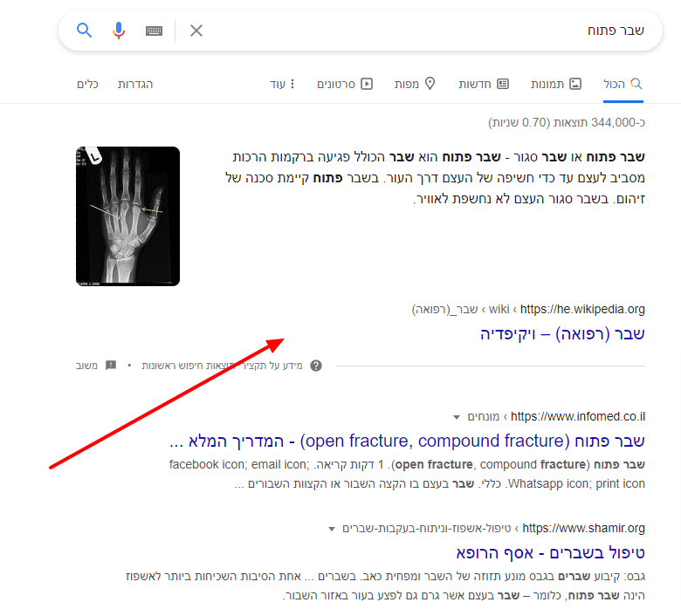Expand the עוד more menu
The width and height of the screenshot is (681, 616).
pos(282,84)
